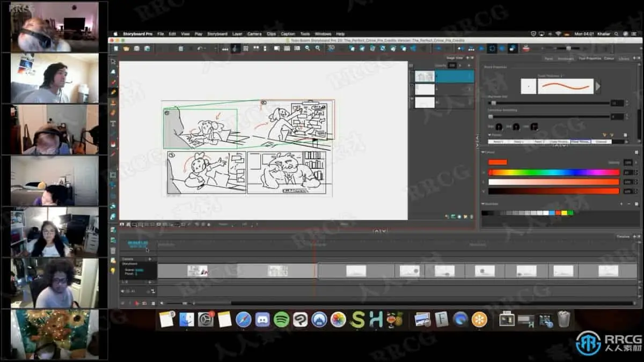Click the maximum size value field
644x362 pixels.
pyautogui.click(x=617, y=103)
